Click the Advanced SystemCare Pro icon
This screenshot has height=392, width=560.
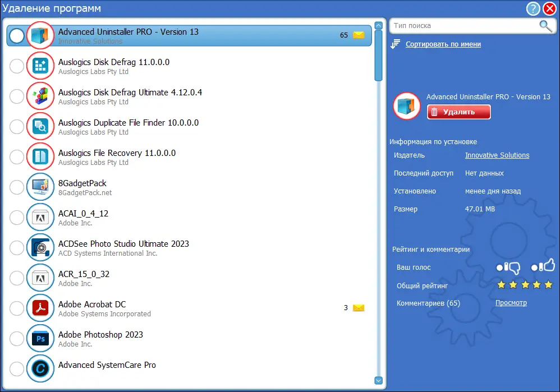pos(40,368)
